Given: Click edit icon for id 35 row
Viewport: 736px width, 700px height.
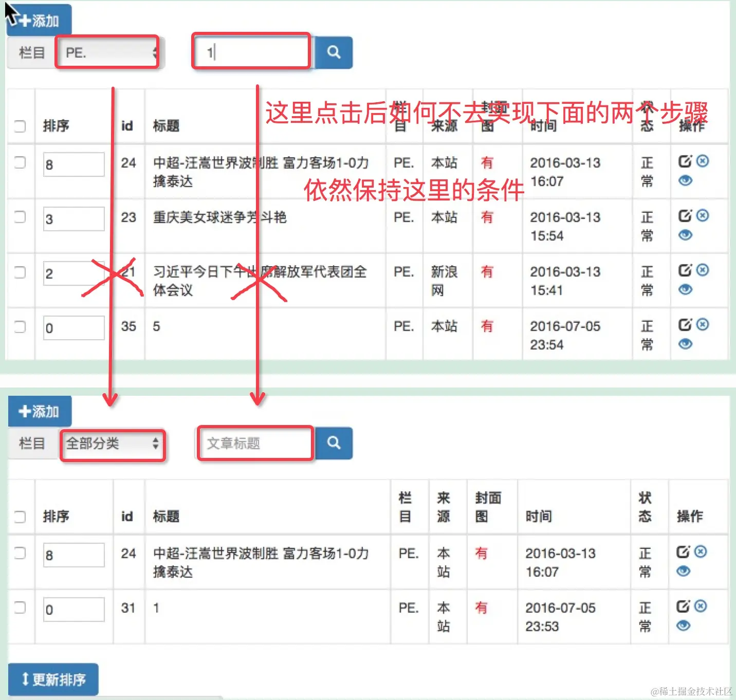Looking at the screenshot, I should [x=685, y=324].
